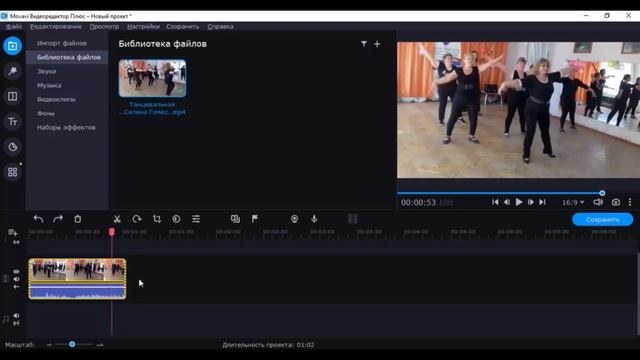This screenshot has height=360, width=640.
Task: Click the preview progress slider handle
Action: pos(602,193)
